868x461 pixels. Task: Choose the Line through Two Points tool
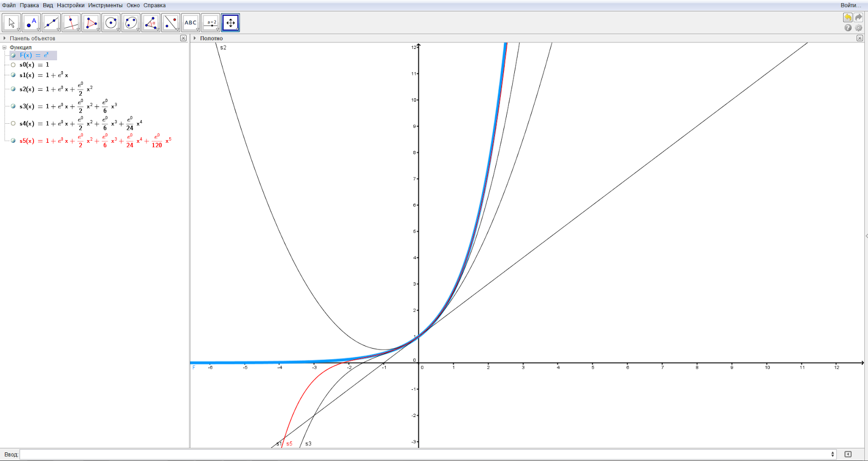pos(52,23)
